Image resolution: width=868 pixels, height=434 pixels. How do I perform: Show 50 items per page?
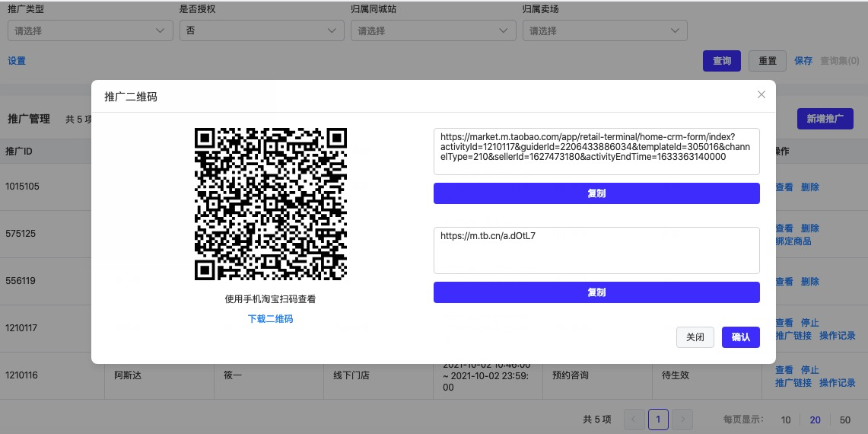(x=844, y=420)
